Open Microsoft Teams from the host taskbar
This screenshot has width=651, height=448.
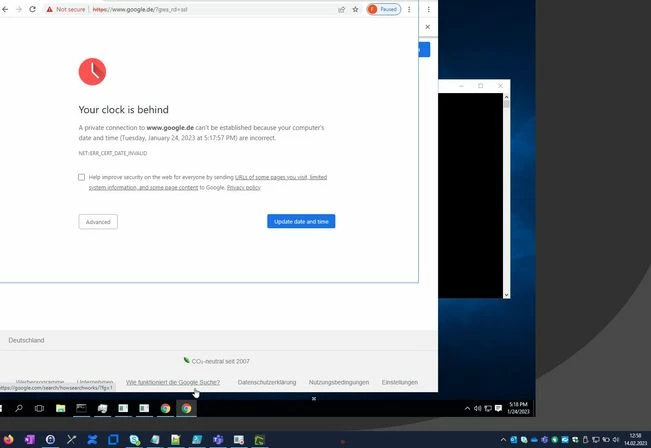click(218, 439)
